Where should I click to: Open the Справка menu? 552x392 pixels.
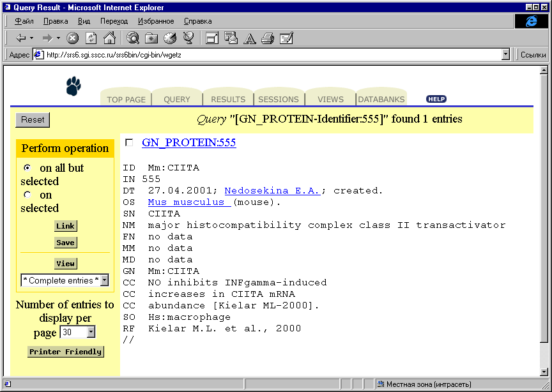[x=198, y=21]
